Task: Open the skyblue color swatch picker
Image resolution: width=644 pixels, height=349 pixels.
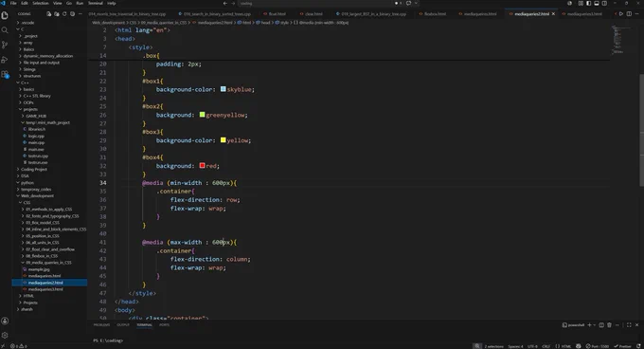Action: [223, 89]
